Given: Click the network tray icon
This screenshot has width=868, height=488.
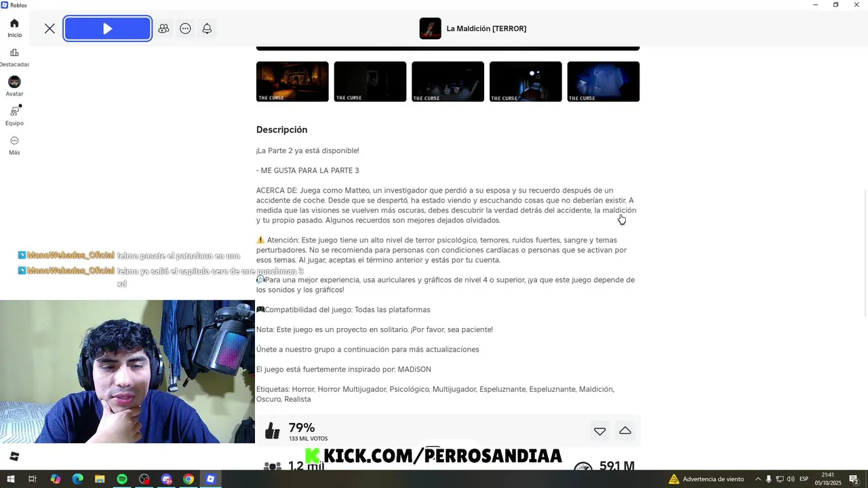Looking at the screenshot, I should (780, 479).
